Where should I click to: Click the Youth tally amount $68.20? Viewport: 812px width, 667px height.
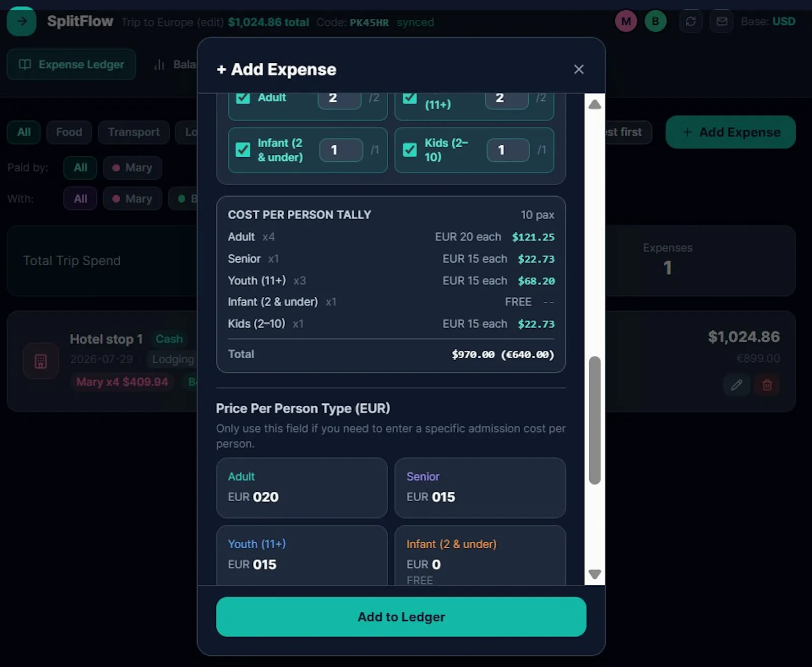536,280
